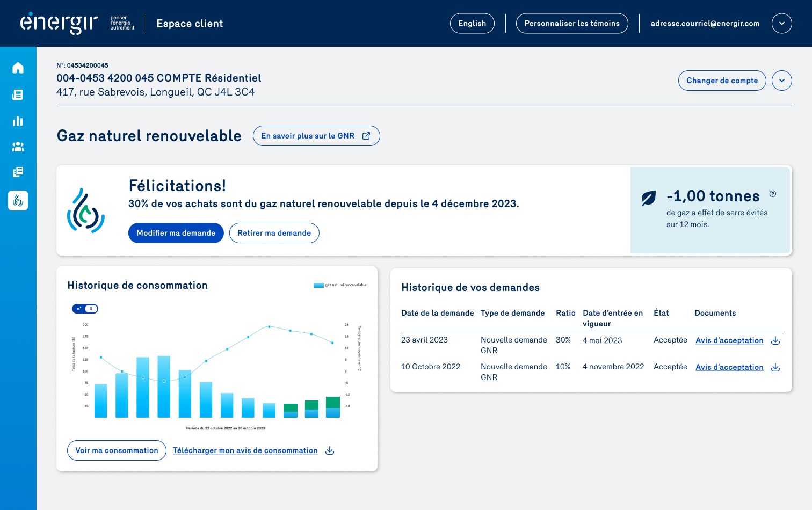Viewport: 812px width, 510px height.
Task: Click the '10%' ratio cell
Action: 563,367
